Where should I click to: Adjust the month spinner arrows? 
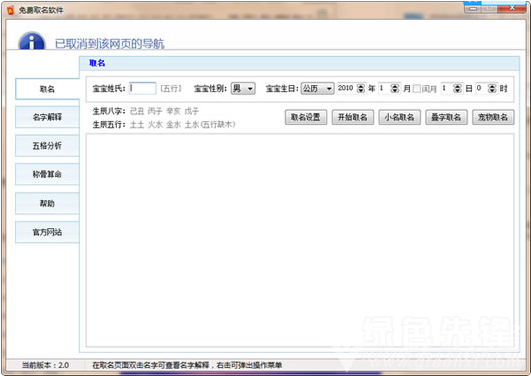point(395,89)
